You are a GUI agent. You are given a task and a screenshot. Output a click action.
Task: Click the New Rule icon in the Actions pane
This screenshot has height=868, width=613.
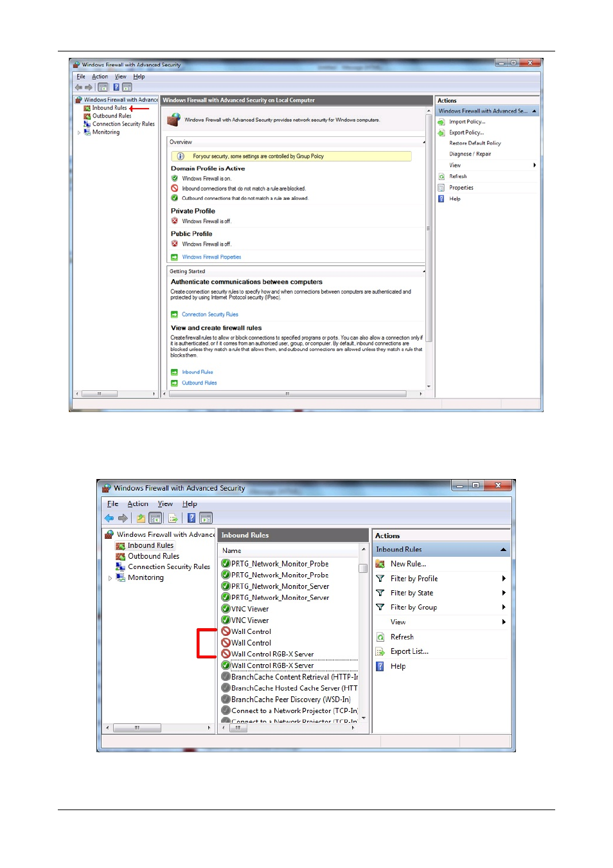380,564
